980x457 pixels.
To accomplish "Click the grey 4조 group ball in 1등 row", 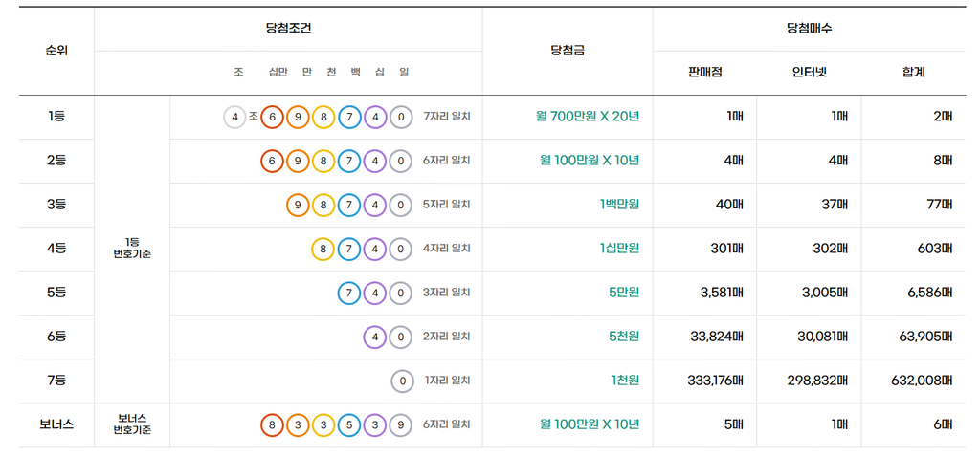I will click(x=235, y=117).
